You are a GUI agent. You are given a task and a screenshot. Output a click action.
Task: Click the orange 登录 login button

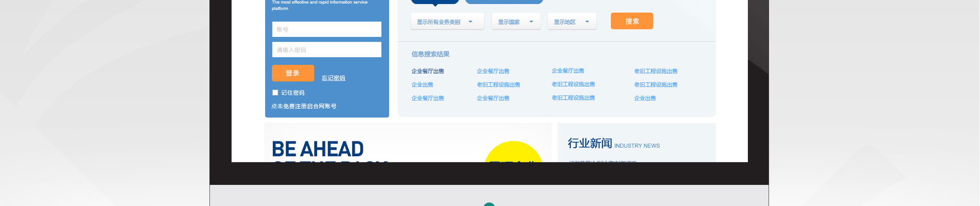click(293, 73)
